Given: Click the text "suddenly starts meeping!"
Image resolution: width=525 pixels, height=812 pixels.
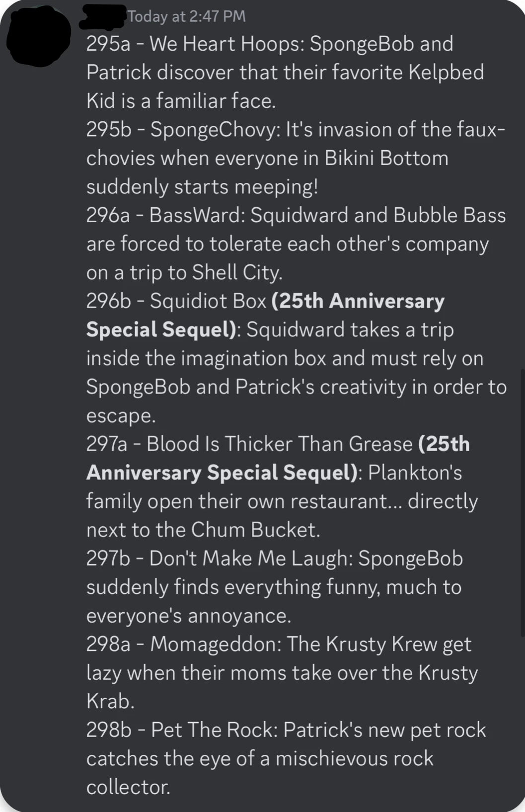Looking at the screenshot, I should click(202, 187).
